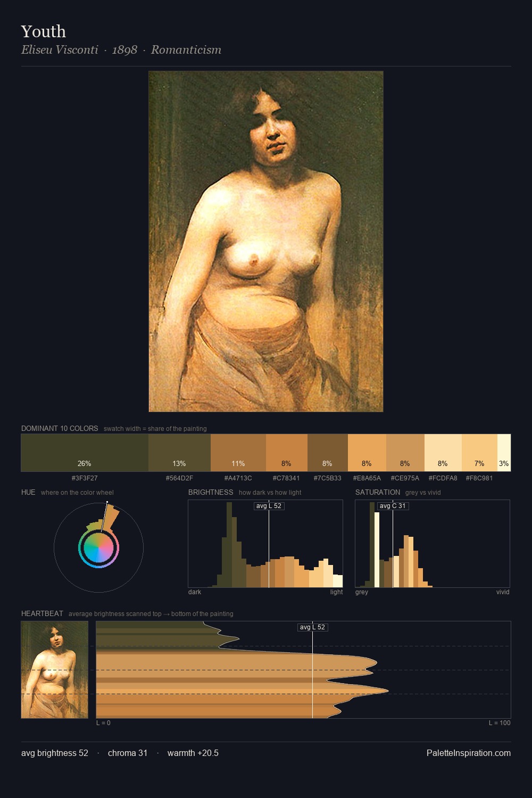
Task: Pick the #CE975A tan swatch
Action: click(405, 453)
